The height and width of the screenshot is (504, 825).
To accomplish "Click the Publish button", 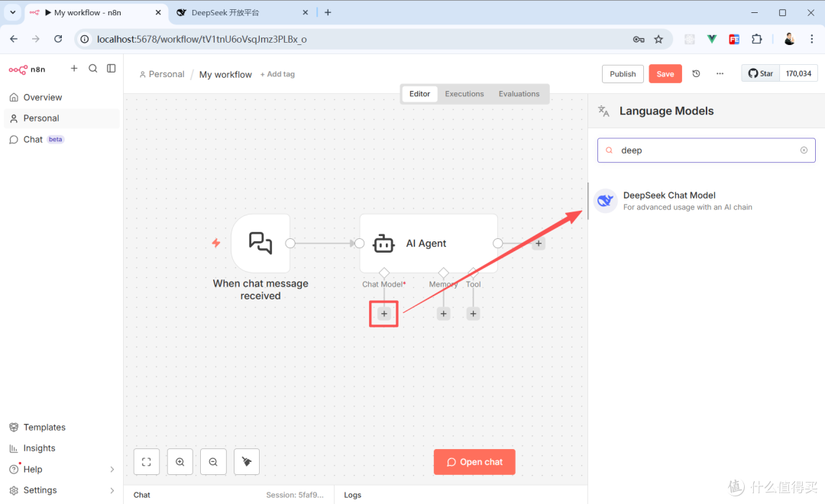I will pos(623,73).
